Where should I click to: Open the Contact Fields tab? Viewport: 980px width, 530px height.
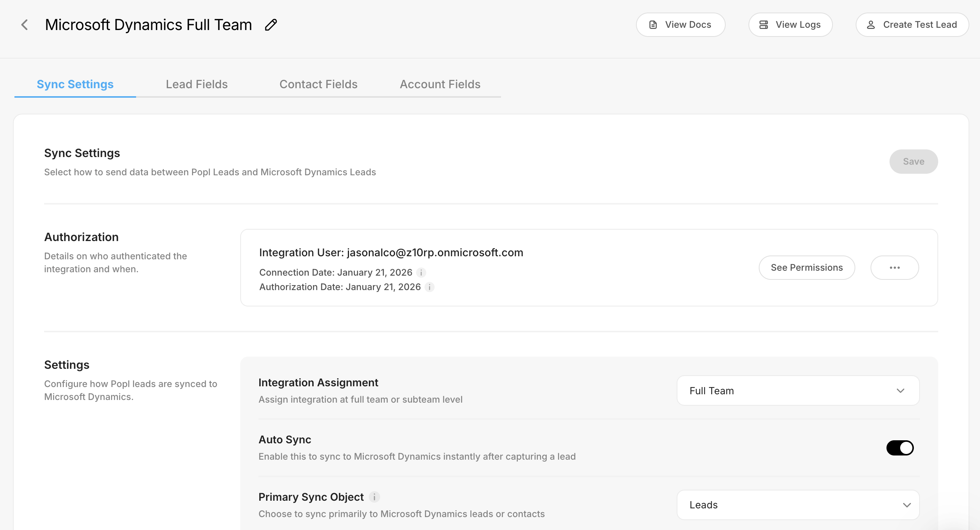coord(319,84)
